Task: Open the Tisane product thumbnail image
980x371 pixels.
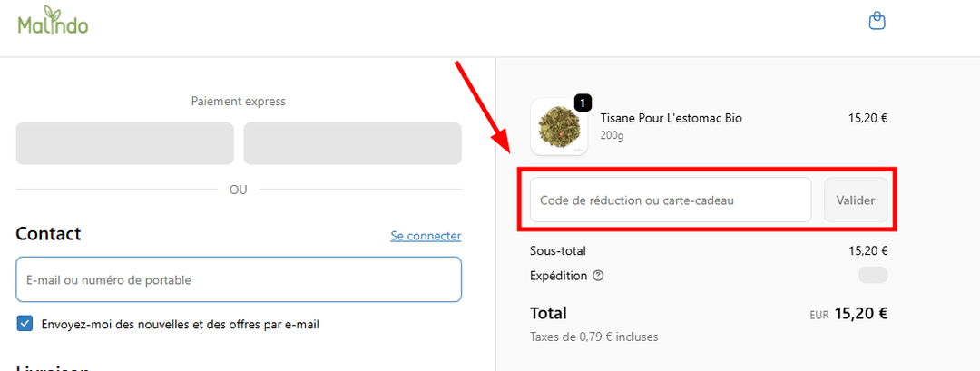Action: [x=558, y=126]
